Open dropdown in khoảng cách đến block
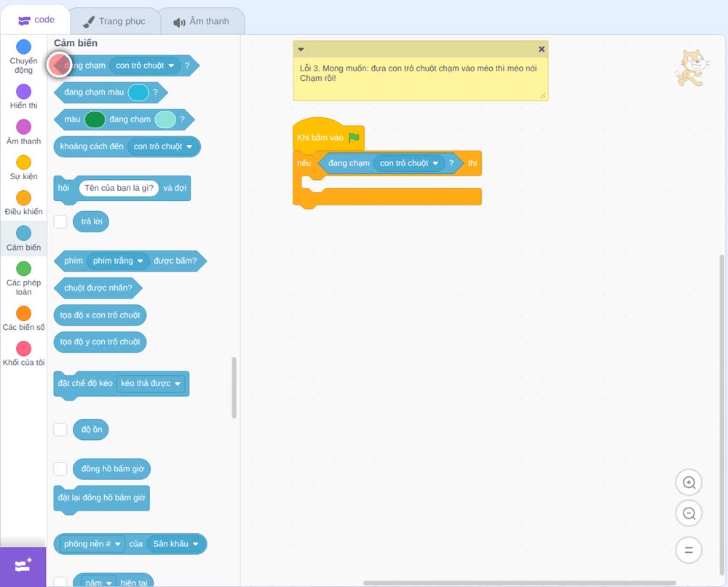Viewport: 728px width, 587px height. (x=163, y=147)
